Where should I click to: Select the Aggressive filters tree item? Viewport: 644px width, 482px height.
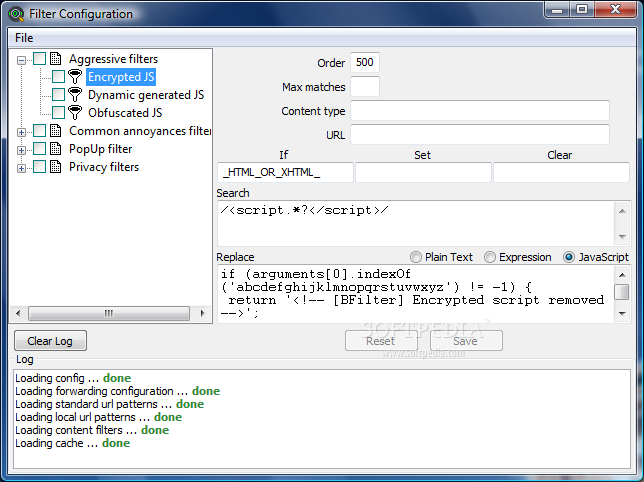point(113,59)
